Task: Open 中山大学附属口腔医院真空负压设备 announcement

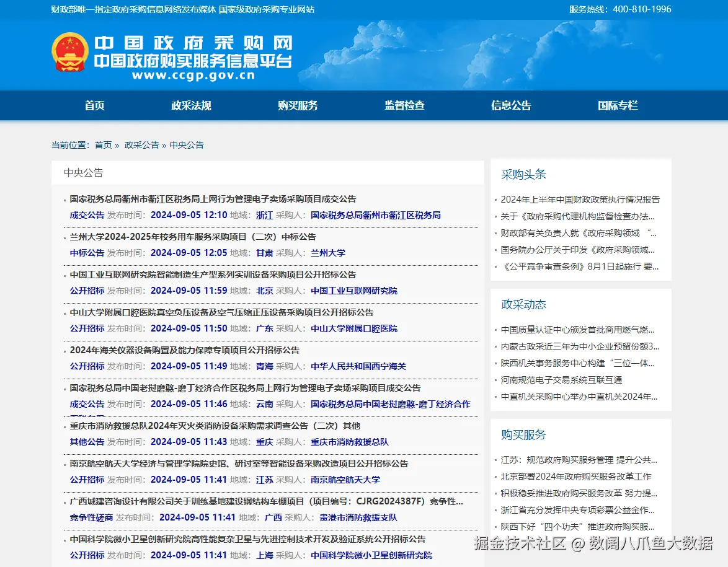Action: (221, 312)
